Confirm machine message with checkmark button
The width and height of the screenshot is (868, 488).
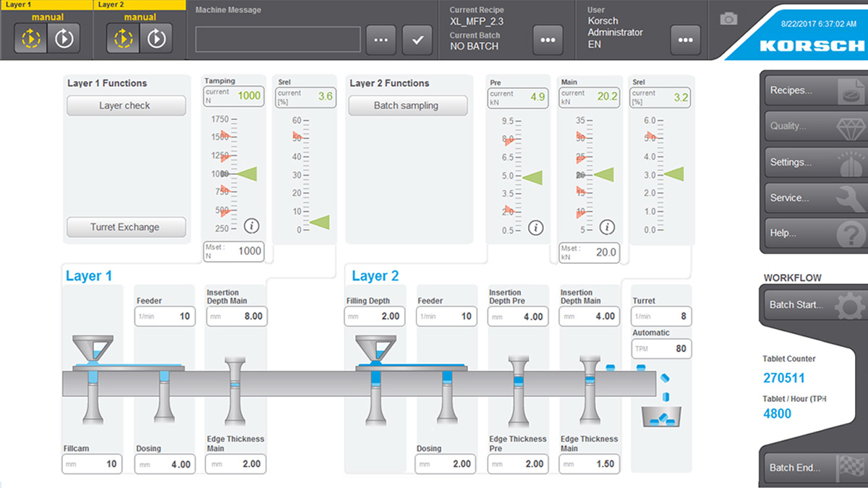pos(417,40)
